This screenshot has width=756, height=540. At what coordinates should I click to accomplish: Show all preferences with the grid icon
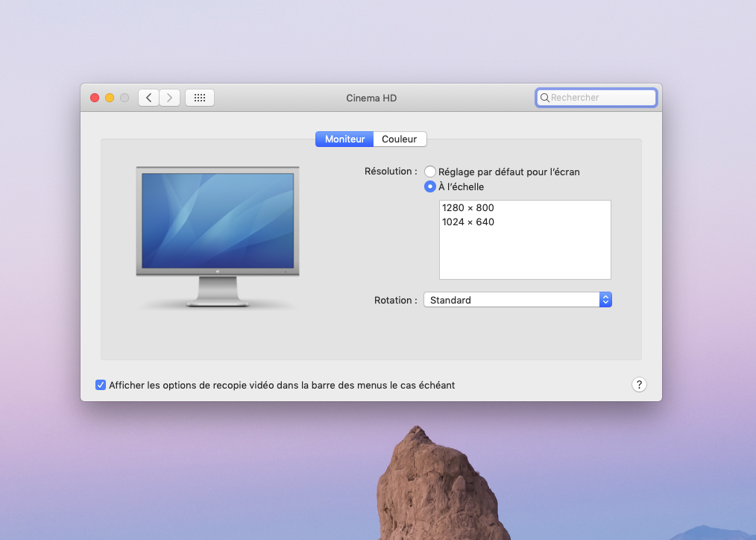[200, 98]
